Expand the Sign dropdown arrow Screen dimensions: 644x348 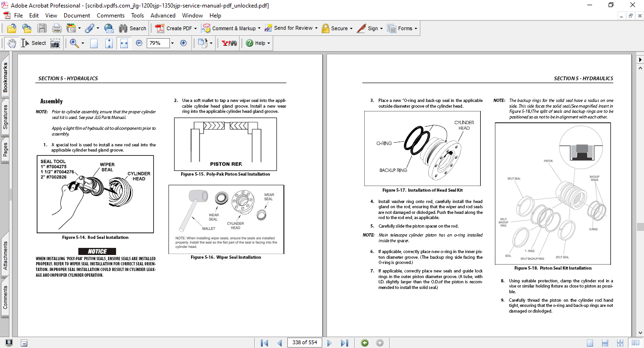click(381, 28)
